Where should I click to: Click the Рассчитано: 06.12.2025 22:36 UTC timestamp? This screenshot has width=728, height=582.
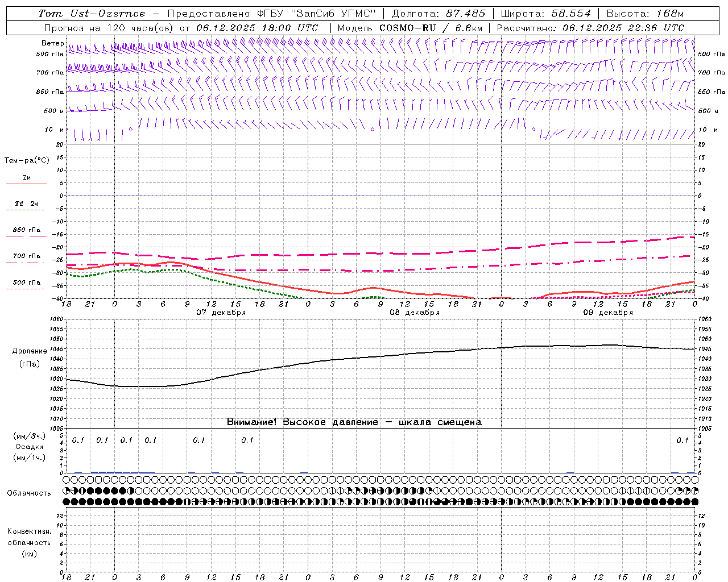590,28
